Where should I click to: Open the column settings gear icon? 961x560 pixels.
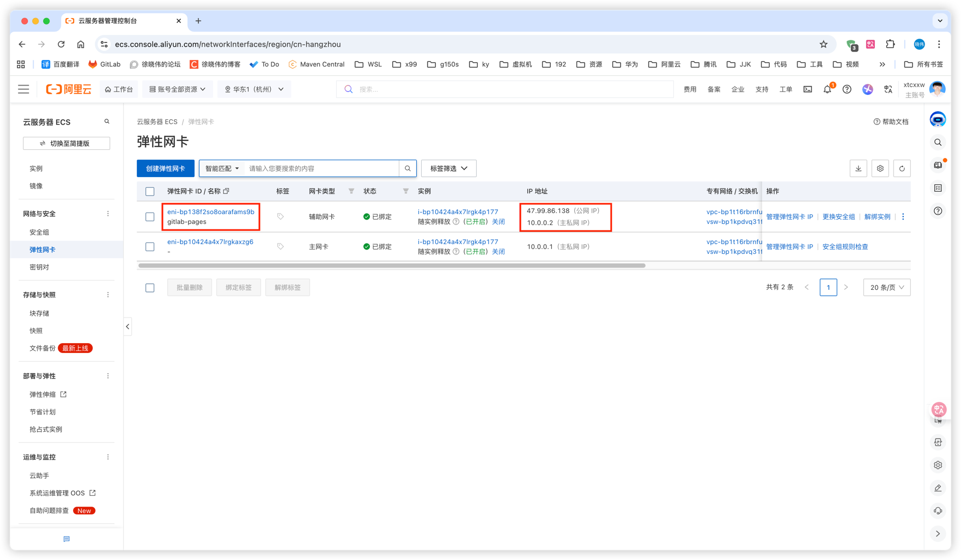[880, 168]
